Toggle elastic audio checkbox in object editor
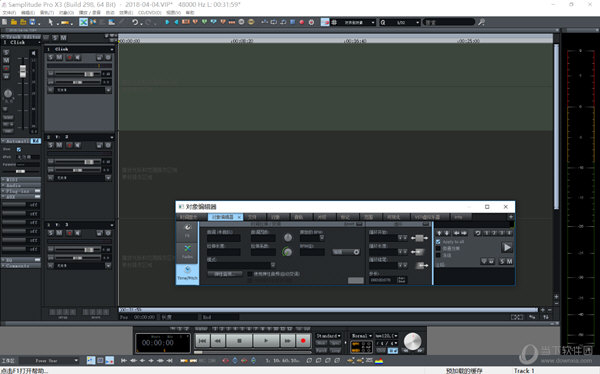 (x=250, y=274)
